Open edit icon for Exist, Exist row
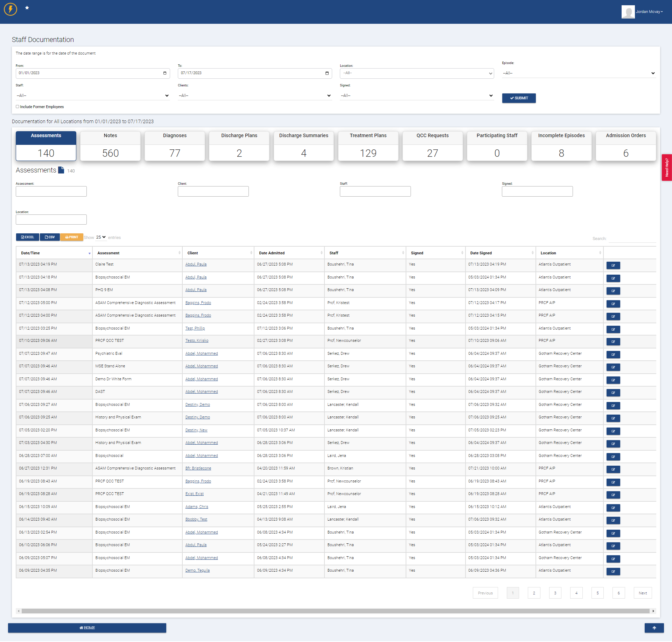This screenshot has width=672, height=642. click(613, 495)
